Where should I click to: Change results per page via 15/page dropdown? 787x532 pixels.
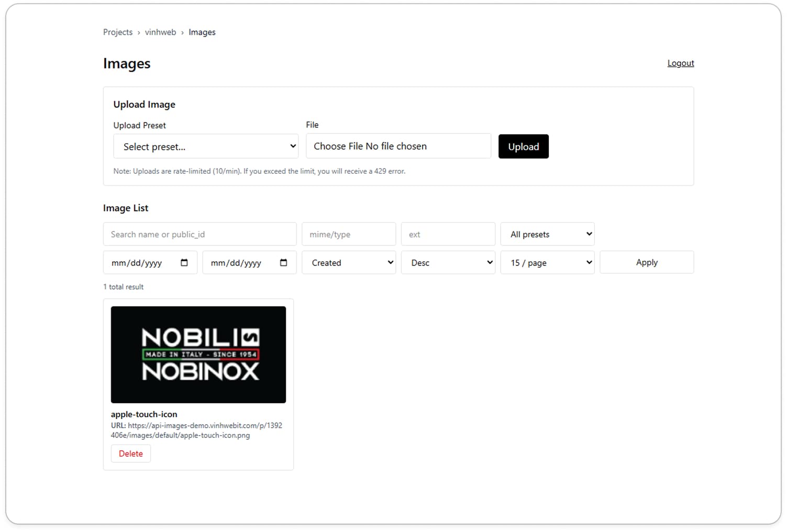click(547, 262)
